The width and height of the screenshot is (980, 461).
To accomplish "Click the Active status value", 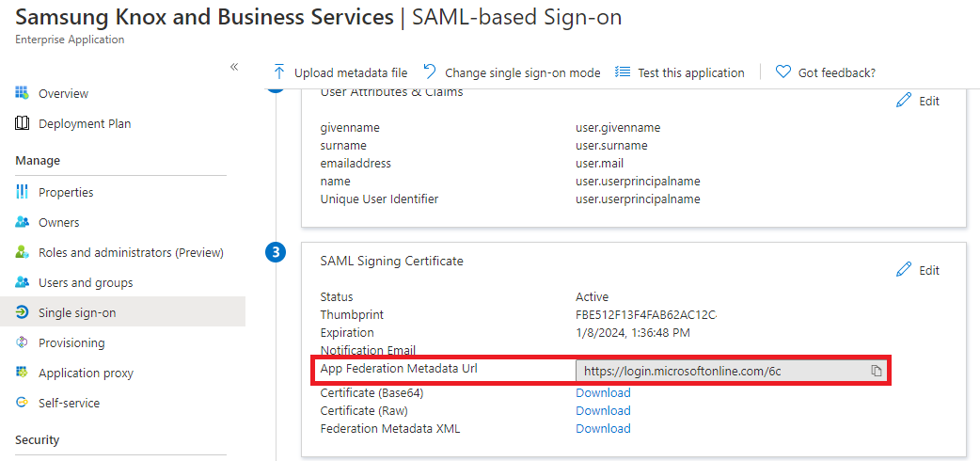I will [592, 296].
